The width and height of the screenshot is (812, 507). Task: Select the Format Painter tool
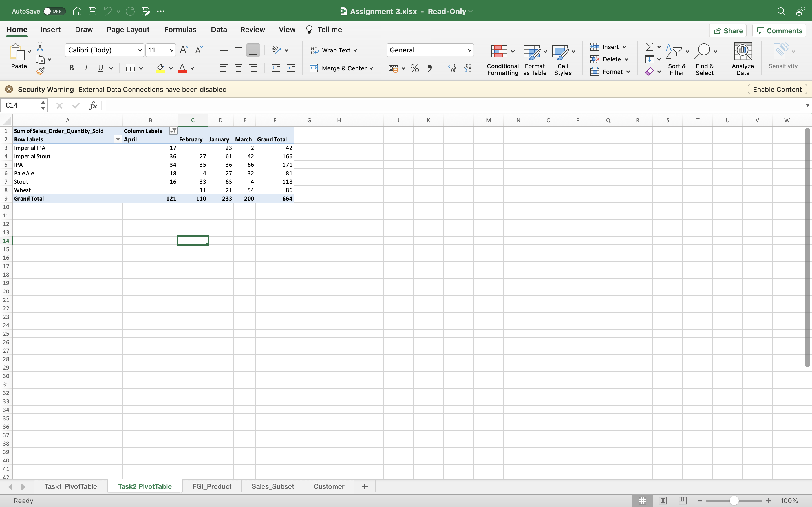pyautogui.click(x=40, y=71)
